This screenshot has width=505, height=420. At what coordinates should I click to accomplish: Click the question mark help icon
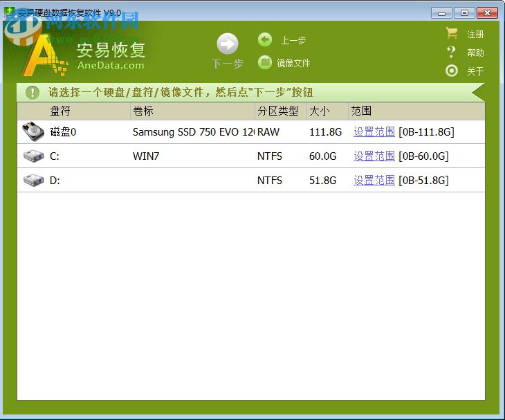click(x=451, y=51)
